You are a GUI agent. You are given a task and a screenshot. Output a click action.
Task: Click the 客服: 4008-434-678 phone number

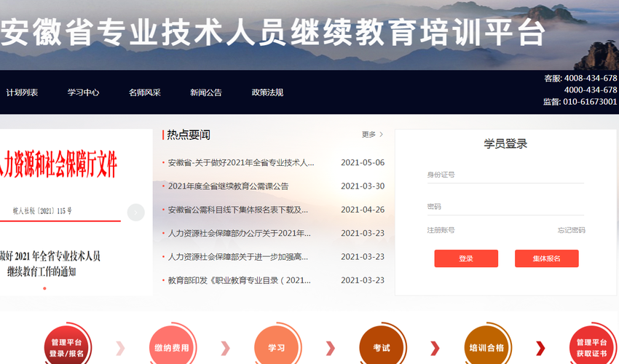tap(580, 78)
